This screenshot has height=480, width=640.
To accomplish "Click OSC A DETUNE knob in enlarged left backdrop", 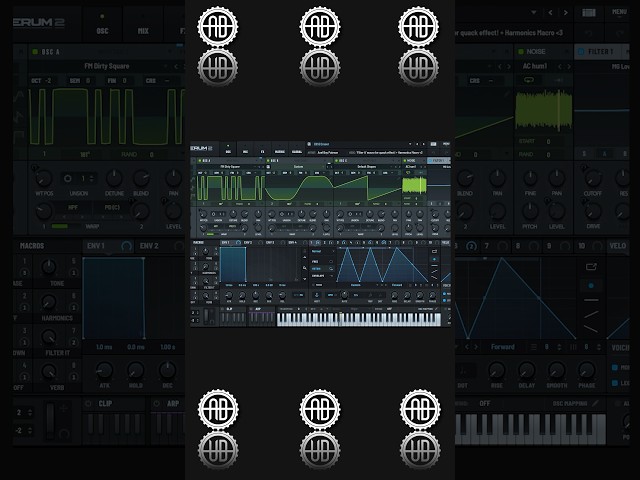I will click(x=114, y=178).
